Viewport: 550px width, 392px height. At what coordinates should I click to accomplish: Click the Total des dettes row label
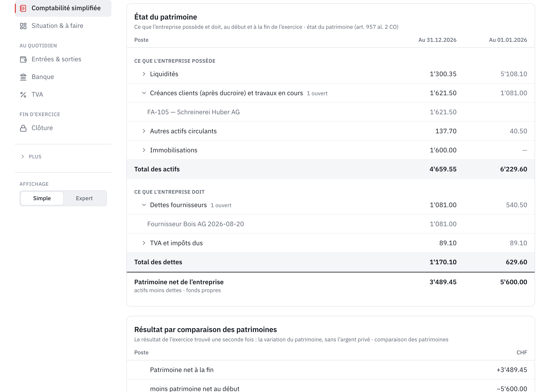click(158, 262)
